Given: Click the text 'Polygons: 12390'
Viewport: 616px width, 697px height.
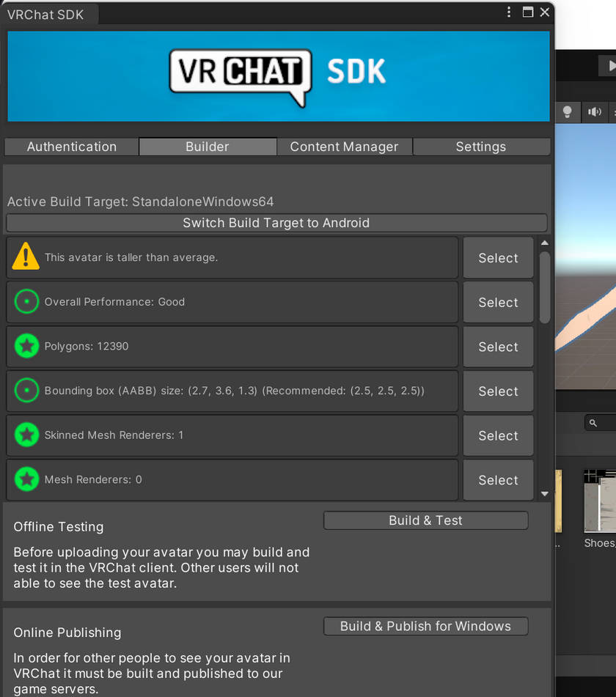Looking at the screenshot, I should pos(87,346).
